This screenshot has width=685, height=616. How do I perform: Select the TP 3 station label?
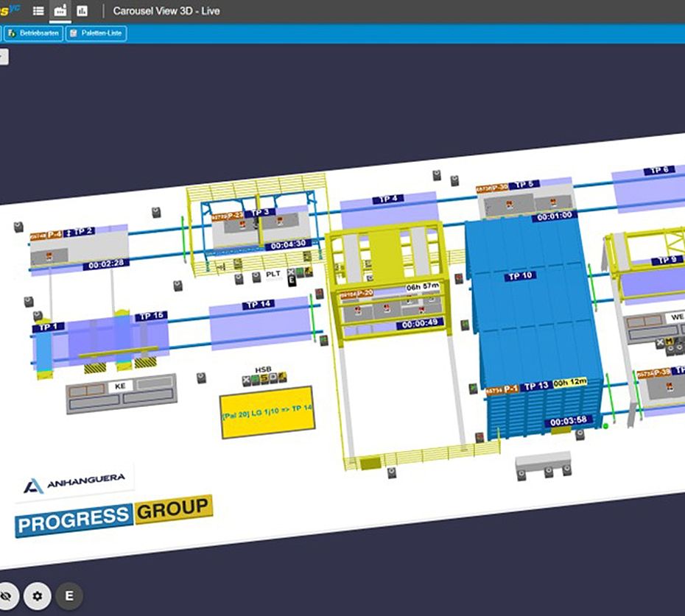click(x=260, y=213)
